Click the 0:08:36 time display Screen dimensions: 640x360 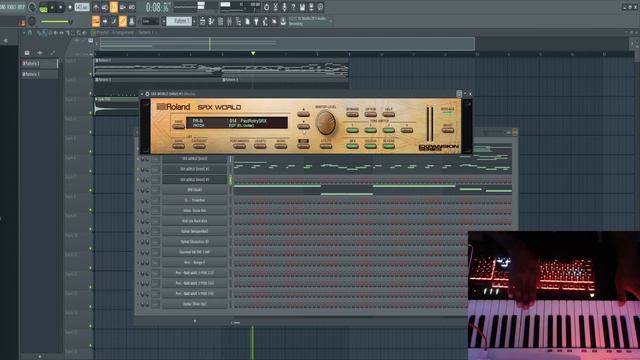pyautogui.click(x=158, y=7)
